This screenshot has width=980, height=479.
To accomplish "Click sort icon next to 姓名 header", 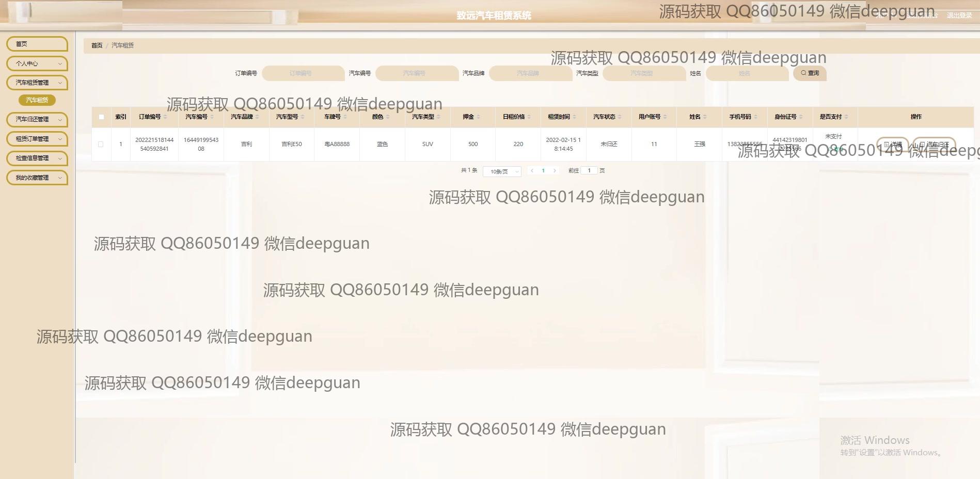I will 705,117.
